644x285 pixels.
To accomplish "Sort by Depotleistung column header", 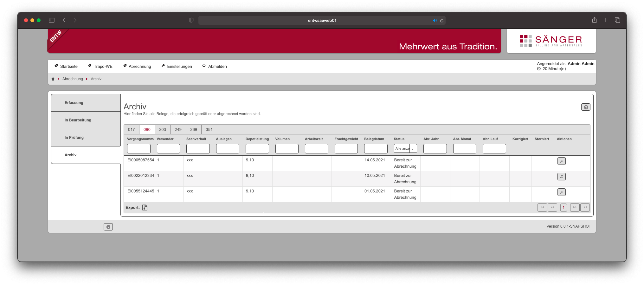I will click(257, 139).
